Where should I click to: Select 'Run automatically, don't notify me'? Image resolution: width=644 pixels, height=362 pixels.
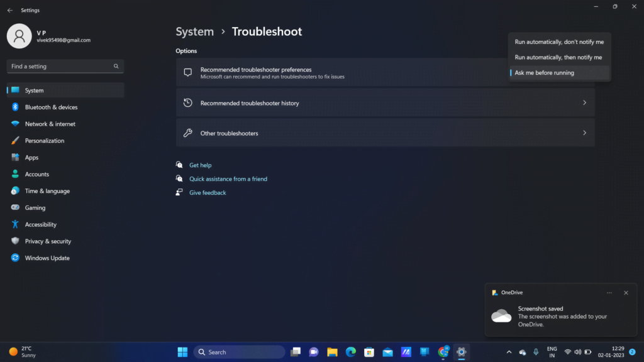click(x=559, y=42)
